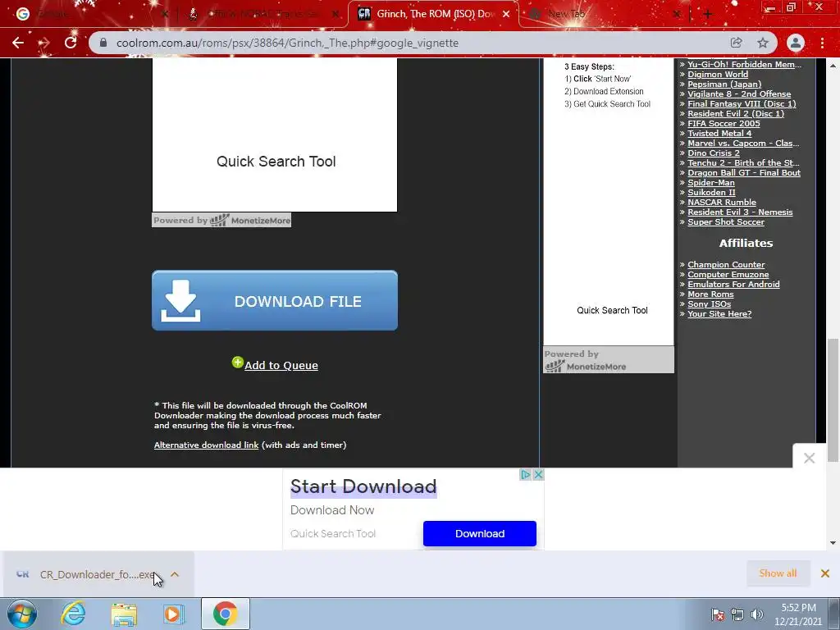Open the Twisted Metal 4 link

coord(719,134)
